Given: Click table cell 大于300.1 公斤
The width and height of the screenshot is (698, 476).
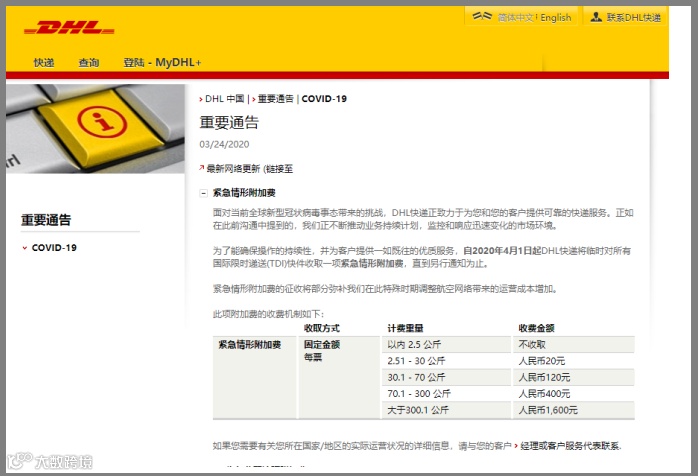Looking at the screenshot, I should [446, 410].
